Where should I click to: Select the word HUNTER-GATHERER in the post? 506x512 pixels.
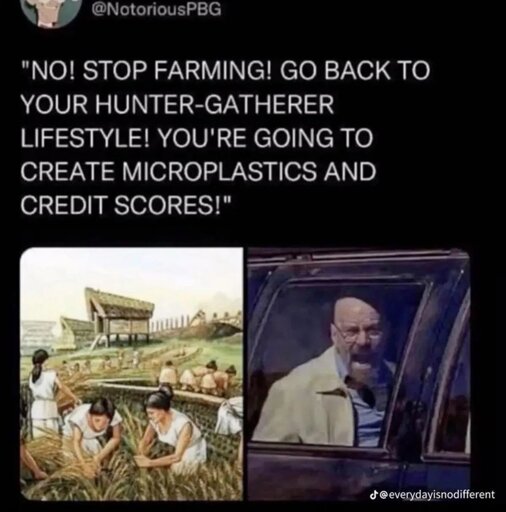(x=216, y=104)
